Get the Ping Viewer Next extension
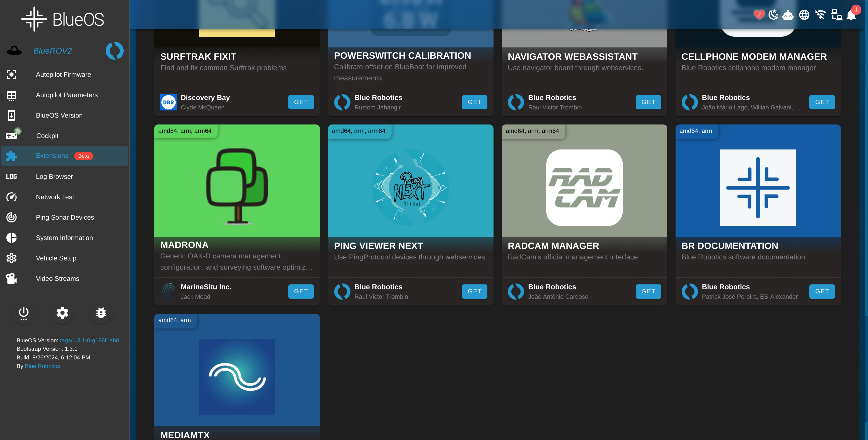 (x=474, y=291)
